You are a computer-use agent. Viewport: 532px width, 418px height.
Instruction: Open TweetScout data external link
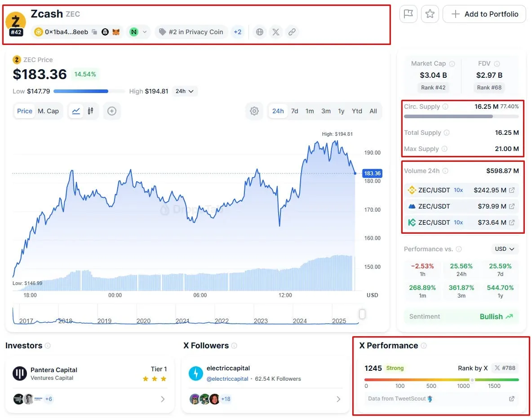pos(512,399)
